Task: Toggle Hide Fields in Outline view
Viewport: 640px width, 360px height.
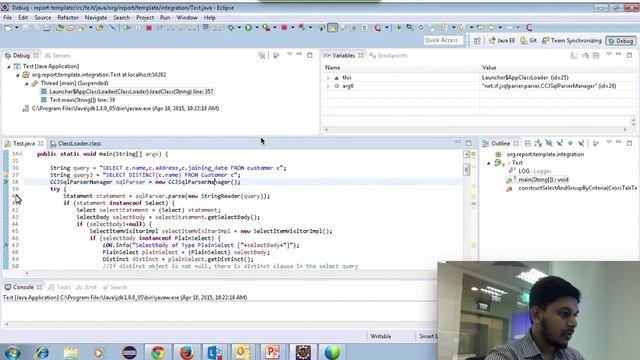Action: (x=549, y=143)
